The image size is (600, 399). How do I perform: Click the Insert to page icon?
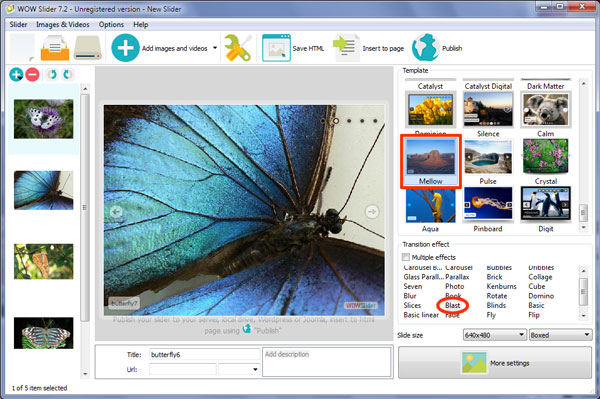pyautogui.click(x=346, y=48)
